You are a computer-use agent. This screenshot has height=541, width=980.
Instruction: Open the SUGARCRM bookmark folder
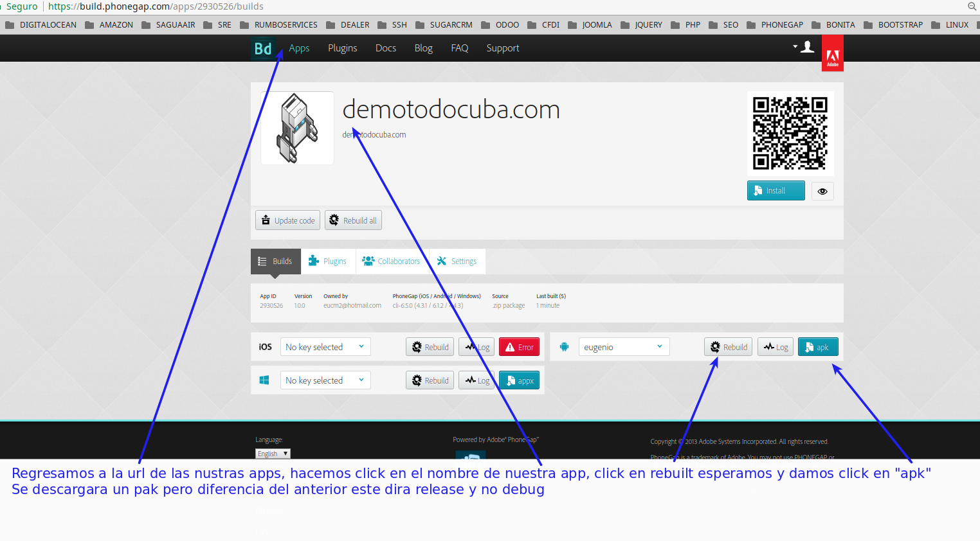tap(444, 25)
